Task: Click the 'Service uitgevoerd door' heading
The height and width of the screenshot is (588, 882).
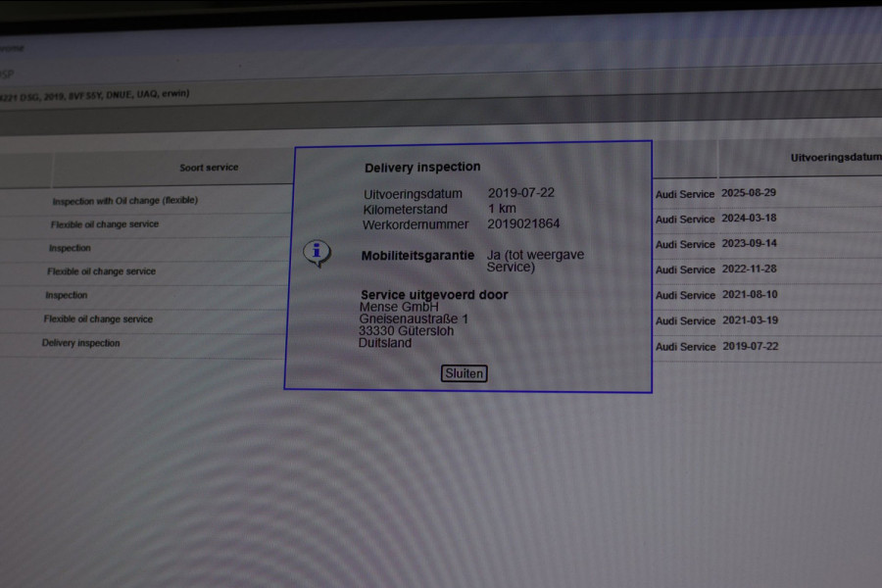Action: pyautogui.click(x=434, y=295)
